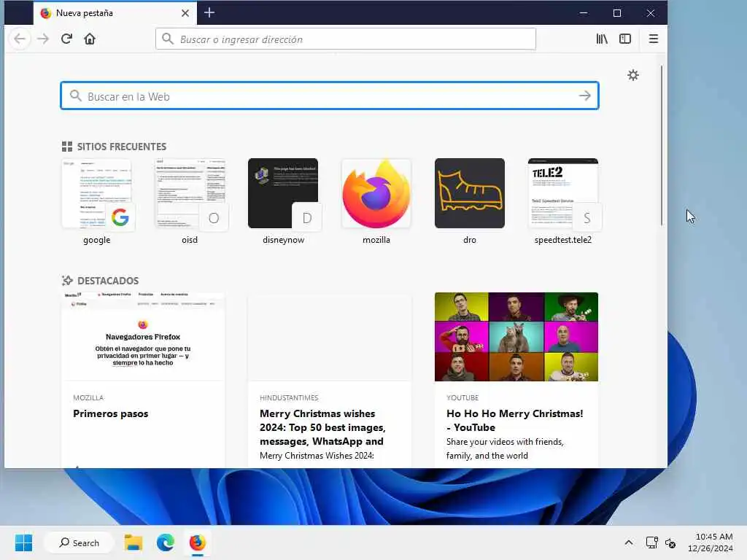Click the arrow to submit web search
The width and height of the screenshot is (747, 560).
click(584, 96)
